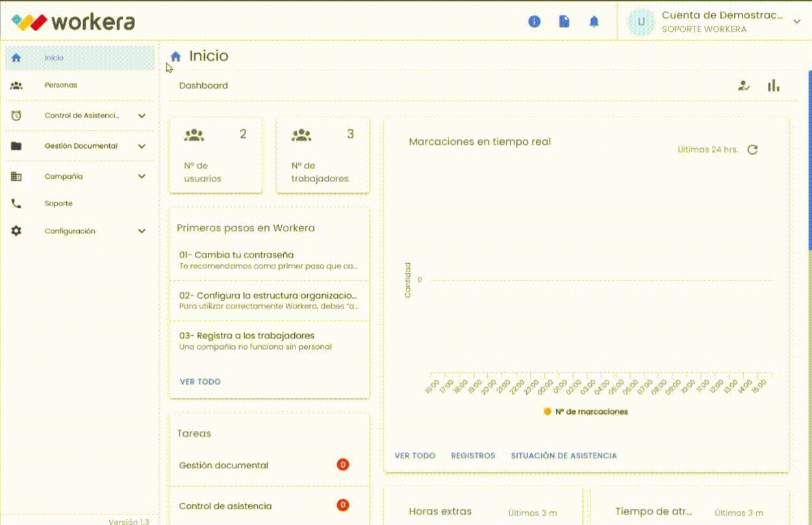Click the page vertical scrollbar

(x=809, y=159)
